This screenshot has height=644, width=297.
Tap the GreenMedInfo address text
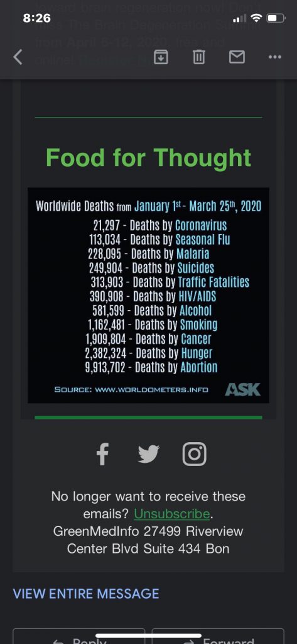click(148, 540)
